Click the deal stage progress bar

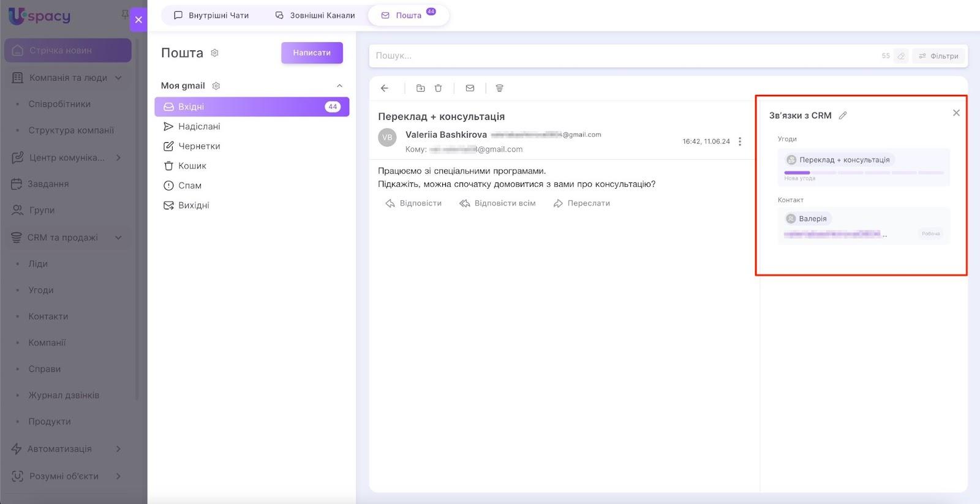(864, 173)
